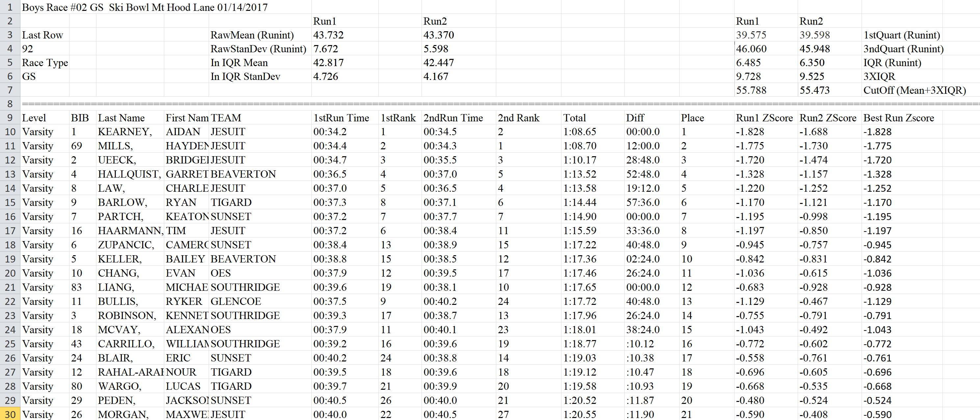Click the Place column header cell

[x=692, y=118]
